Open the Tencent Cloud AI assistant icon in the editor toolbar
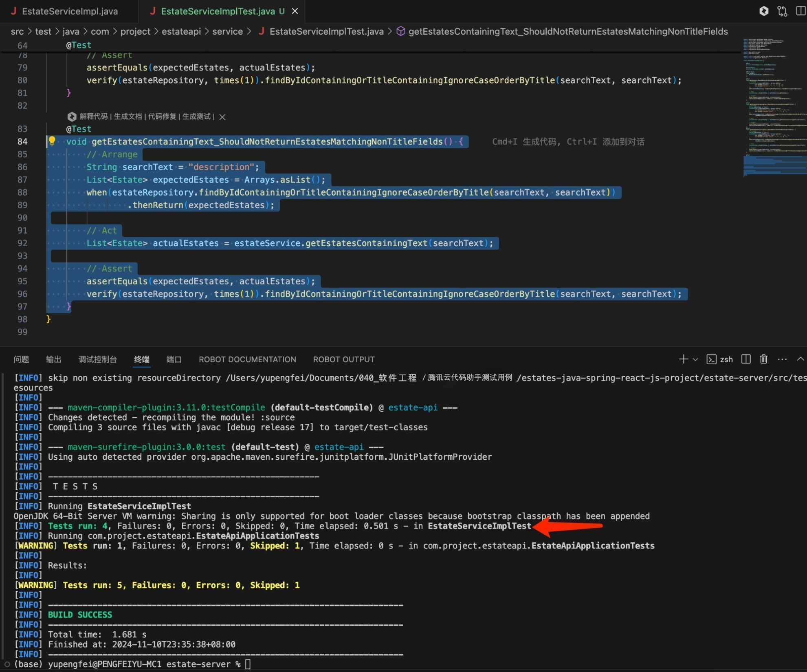Image resolution: width=807 pixels, height=672 pixels. tap(764, 11)
